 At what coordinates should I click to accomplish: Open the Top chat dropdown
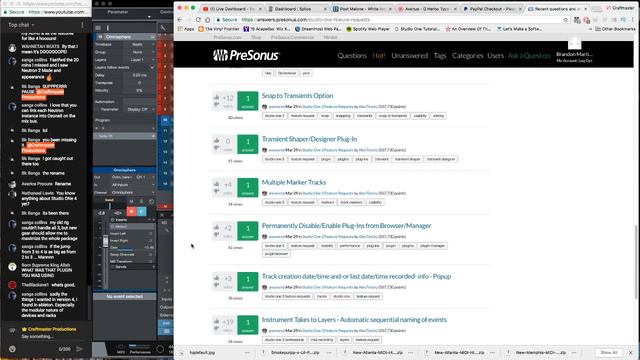[21, 25]
